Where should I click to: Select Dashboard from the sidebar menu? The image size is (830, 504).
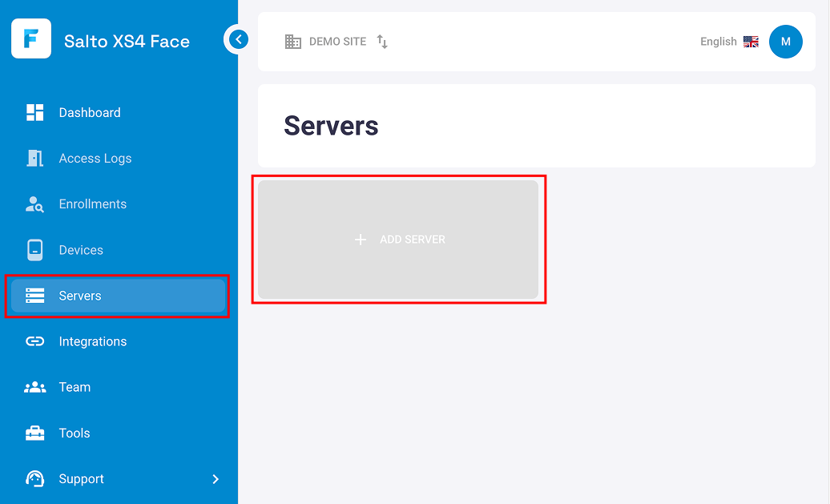point(90,112)
